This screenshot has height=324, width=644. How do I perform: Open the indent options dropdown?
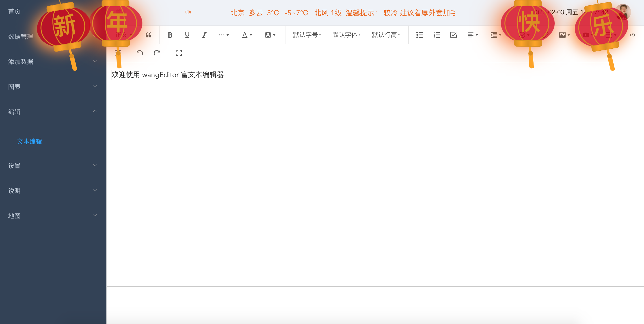[496, 35]
